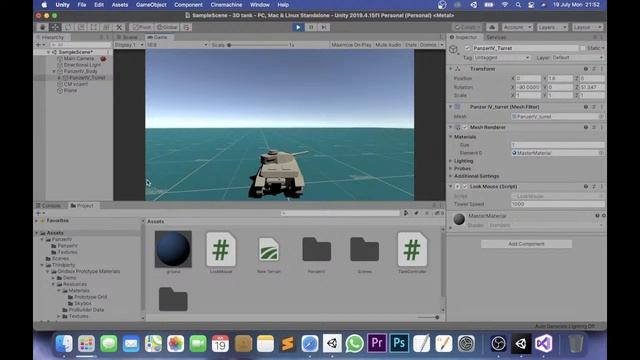
Task: Select the ground material asset
Action: tap(173, 252)
